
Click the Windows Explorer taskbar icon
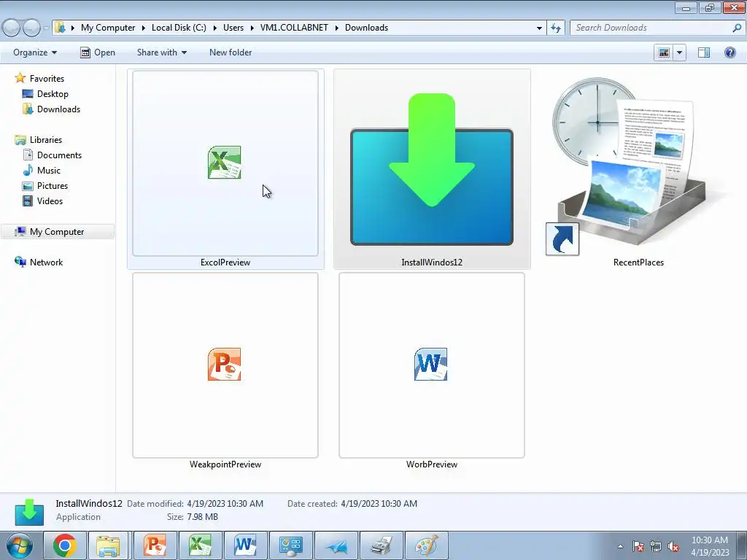[x=108, y=545]
